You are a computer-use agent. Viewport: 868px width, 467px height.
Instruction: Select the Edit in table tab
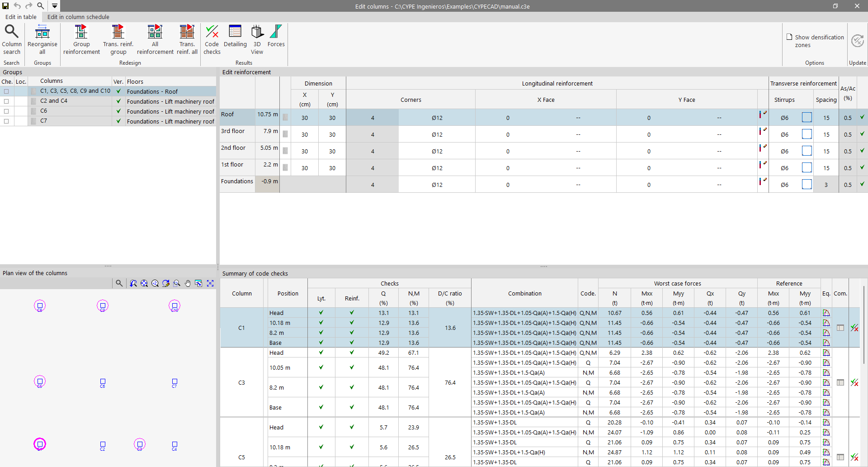21,17
